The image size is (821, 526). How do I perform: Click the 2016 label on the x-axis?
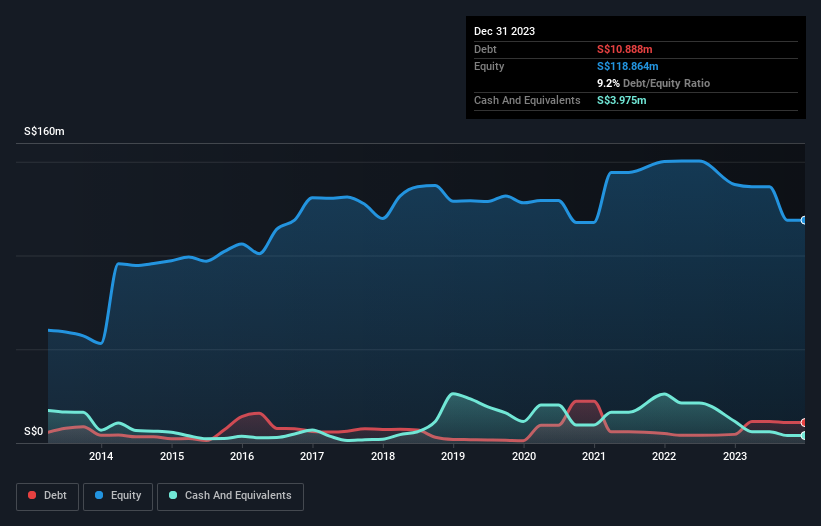(x=242, y=457)
